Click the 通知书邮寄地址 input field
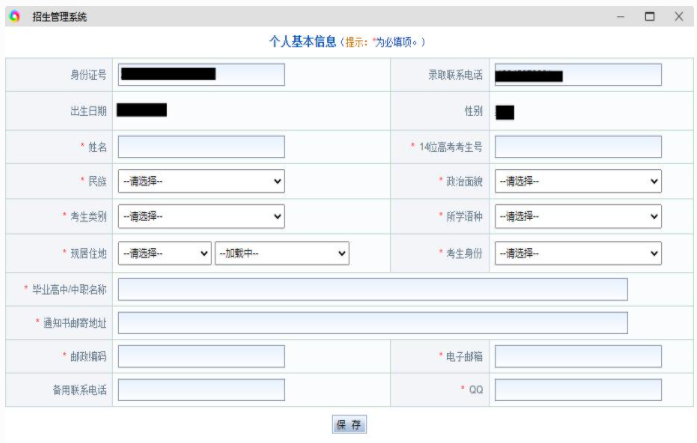 tap(373, 323)
